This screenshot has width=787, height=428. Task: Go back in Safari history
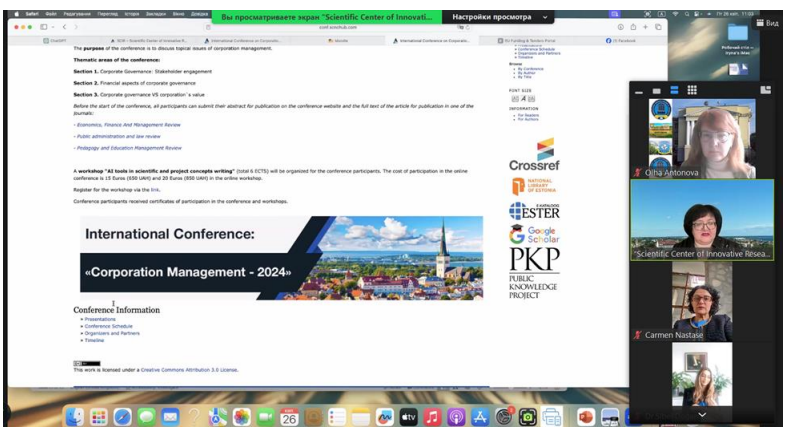pos(64,27)
